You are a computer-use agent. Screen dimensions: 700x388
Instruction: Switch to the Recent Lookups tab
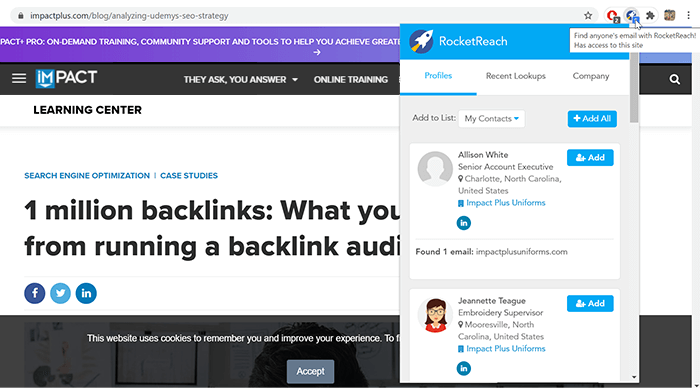pyautogui.click(x=516, y=76)
